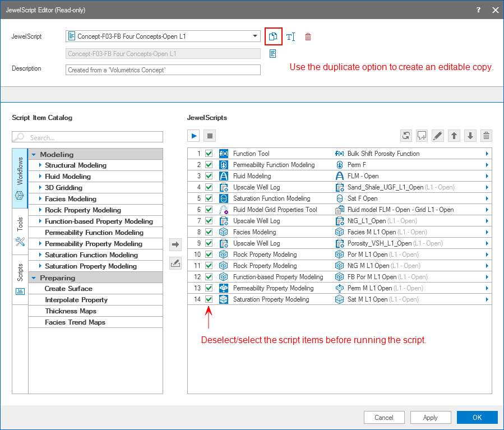Viewport: 504px width, 430px height.
Task: Toggle checkbox for Facies Modeling row 8
Action: point(209,232)
